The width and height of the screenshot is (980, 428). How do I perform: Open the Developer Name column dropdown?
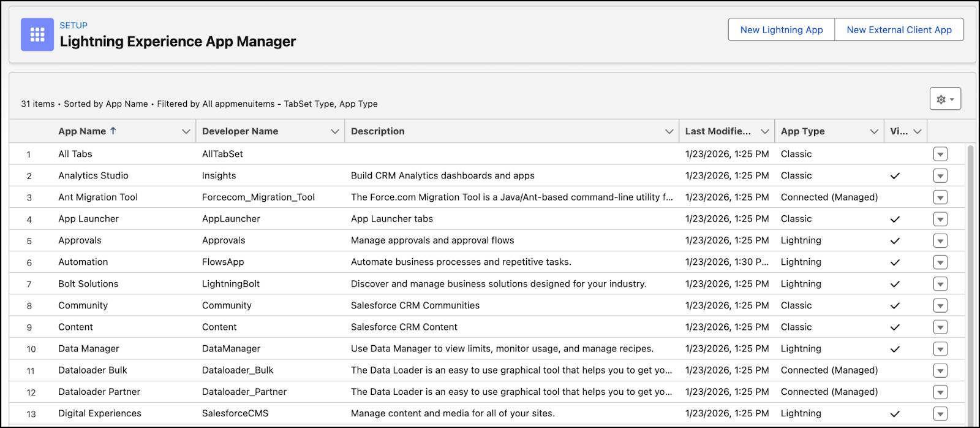click(x=335, y=131)
